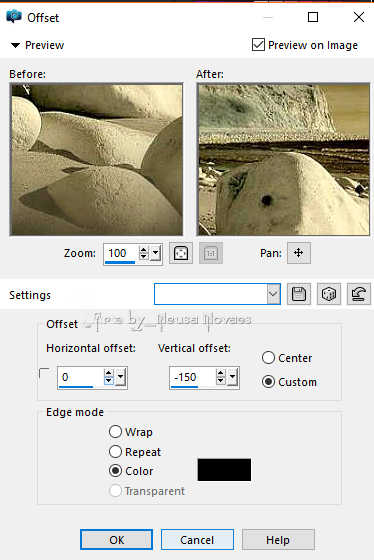Image resolution: width=374 pixels, height=560 pixels.
Task: Click the Horizontal offset input field
Action: coord(81,377)
